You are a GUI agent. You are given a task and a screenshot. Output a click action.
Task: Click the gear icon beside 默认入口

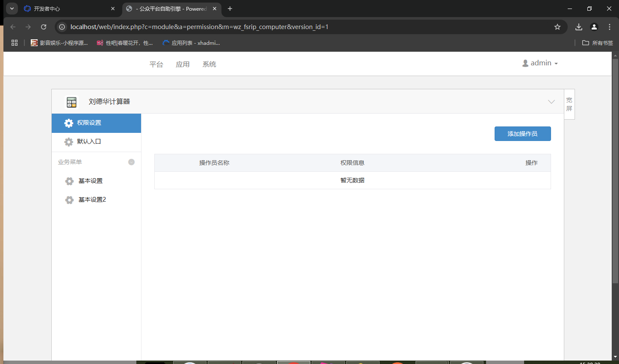(68, 142)
